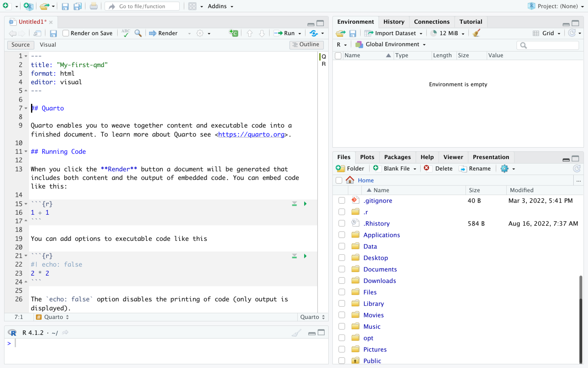Toggle select-all checkbox beside Home path

pos(339,180)
